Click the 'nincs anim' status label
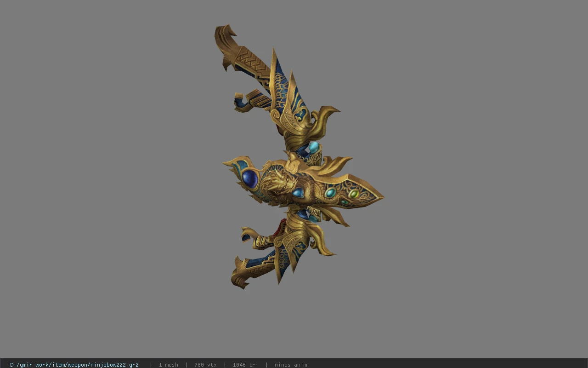This screenshot has height=368, width=588. 291,365
